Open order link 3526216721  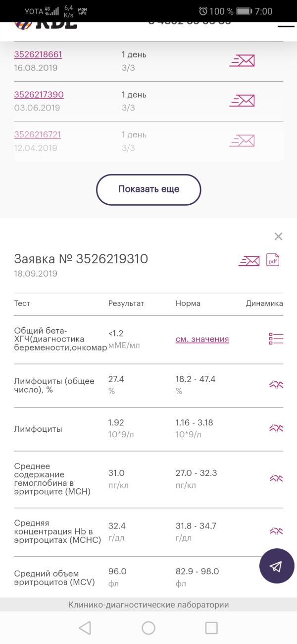[x=38, y=135]
